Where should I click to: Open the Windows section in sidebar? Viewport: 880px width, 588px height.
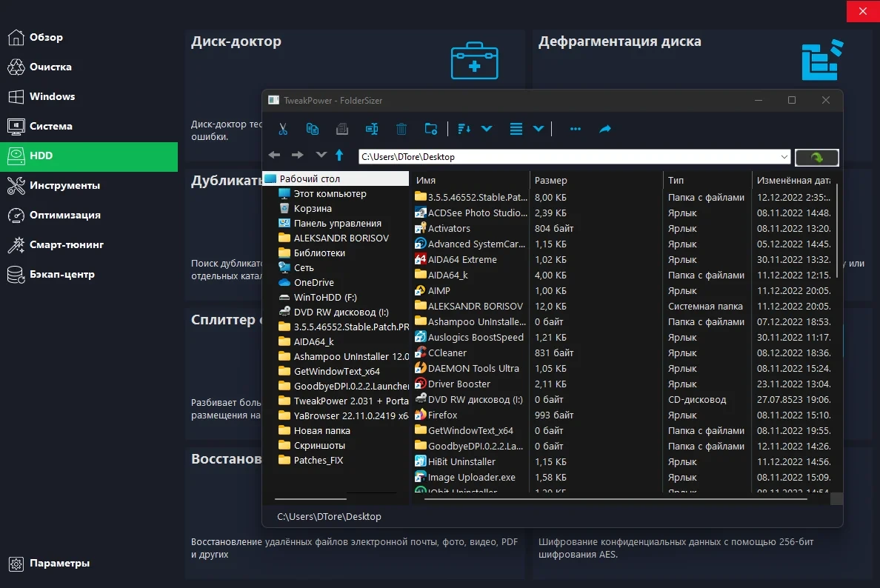pyautogui.click(x=89, y=96)
